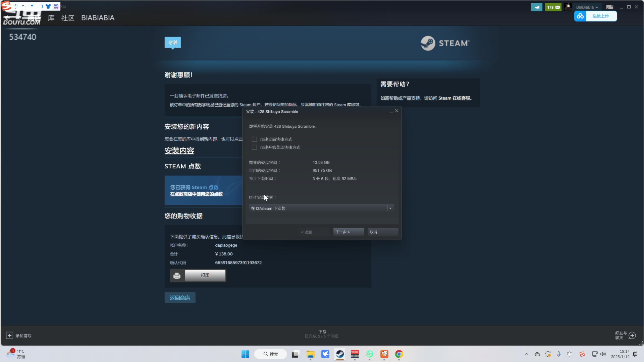The image size is (644, 362).
Task: Enable 创建桌面快捷方式 checkbox
Action: (x=254, y=139)
